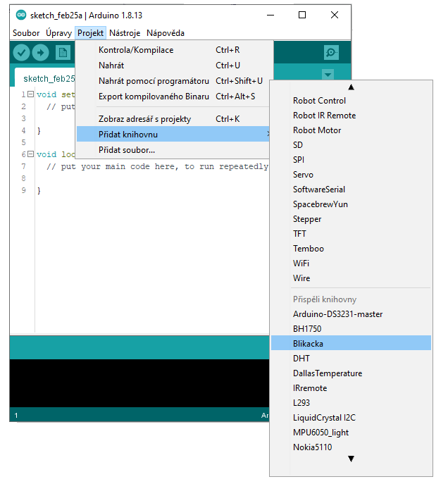
Task: Choose Přidat soubor... entry
Action: pos(173,150)
